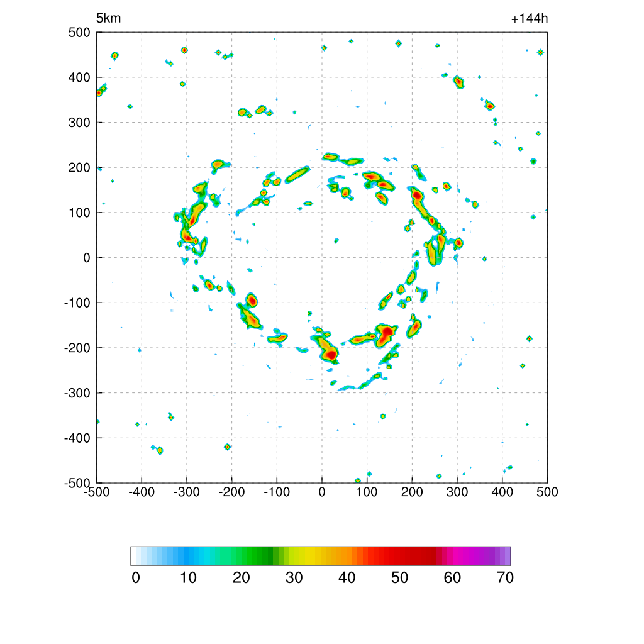
Task: Select the y-axis tick label -300
Action: 77,393
